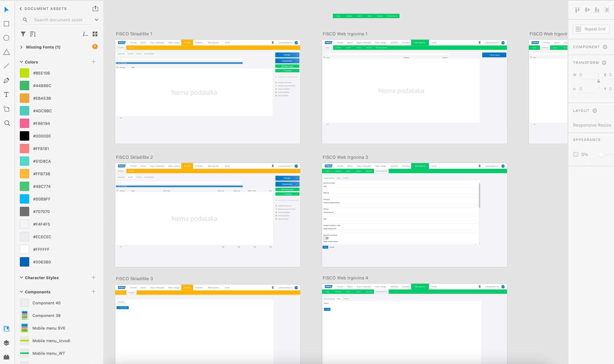Viewport: 614px width, 364px height.
Task: Open the search filter dropdown arrow
Action: pyautogui.click(x=97, y=20)
